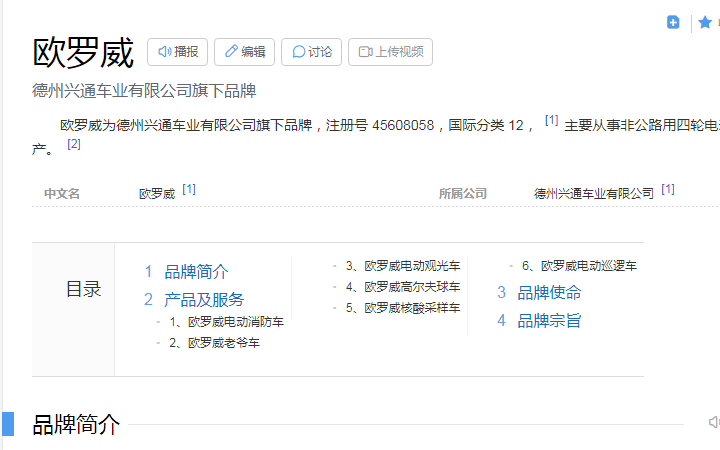Click the 所属公司 field label

click(463, 194)
